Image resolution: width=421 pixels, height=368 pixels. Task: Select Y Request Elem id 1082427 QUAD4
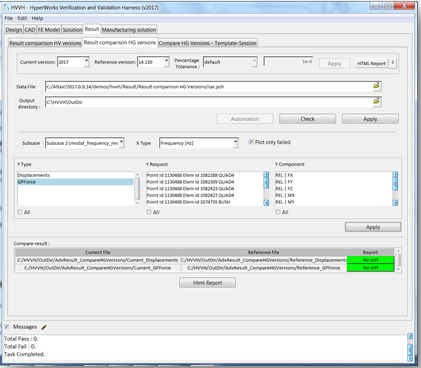click(x=205, y=195)
